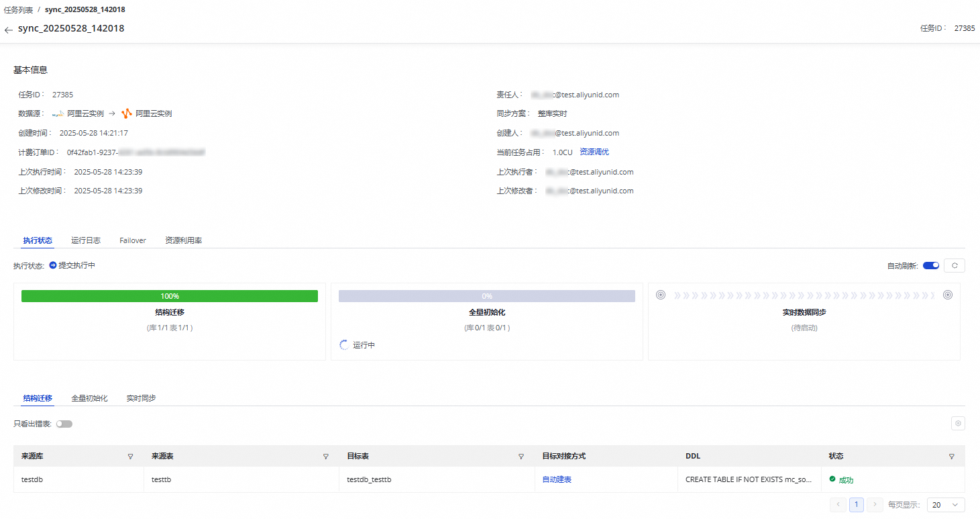The width and height of the screenshot is (980, 519).
Task: Open the Failover tab
Action: coord(133,240)
